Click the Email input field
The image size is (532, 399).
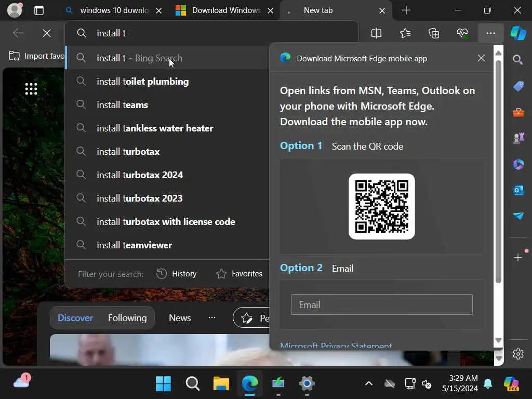click(x=382, y=304)
